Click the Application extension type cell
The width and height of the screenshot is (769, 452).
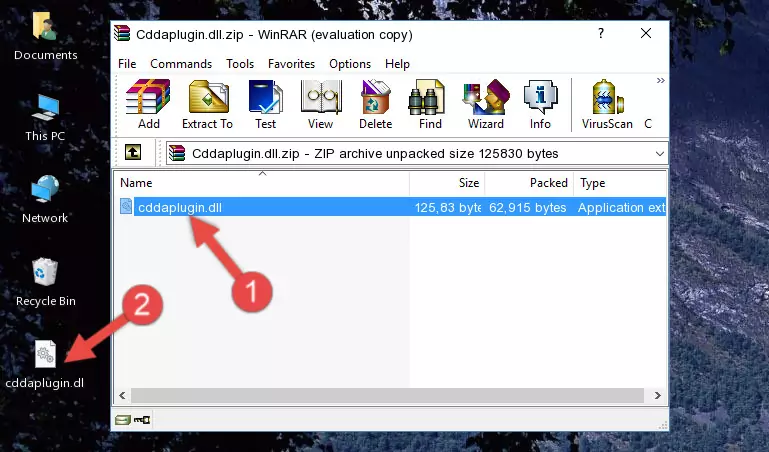point(621,207)
